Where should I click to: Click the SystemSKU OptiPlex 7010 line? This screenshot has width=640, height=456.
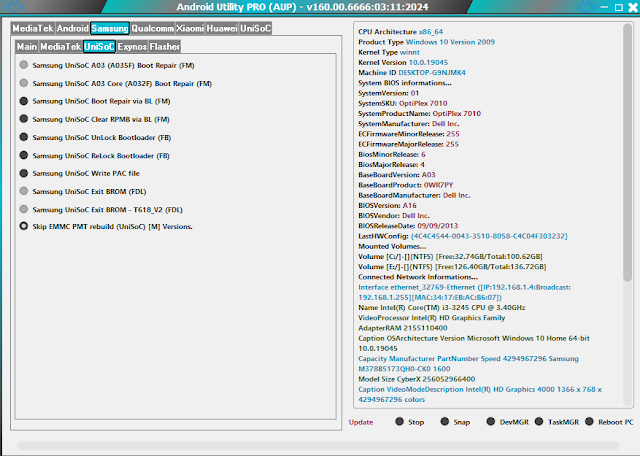pyautogui.click(x=403, y=103)
